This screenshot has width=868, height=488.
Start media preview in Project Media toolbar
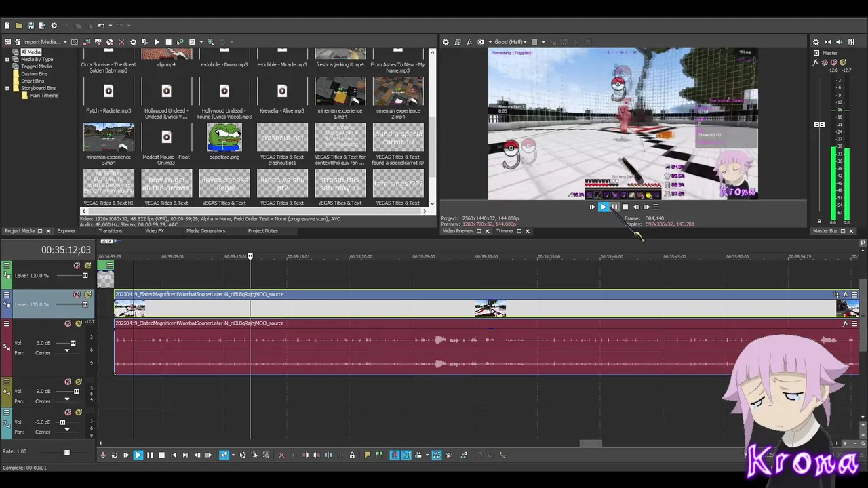coord(157,42)
